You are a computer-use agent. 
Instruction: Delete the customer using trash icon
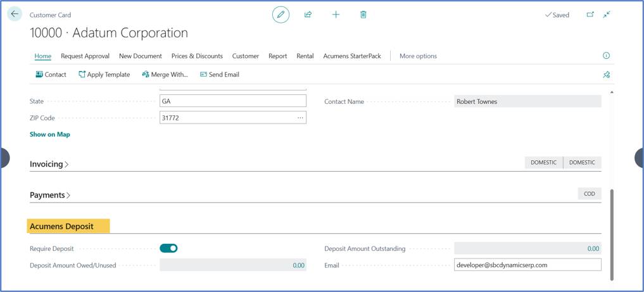[x=363, y=15]
